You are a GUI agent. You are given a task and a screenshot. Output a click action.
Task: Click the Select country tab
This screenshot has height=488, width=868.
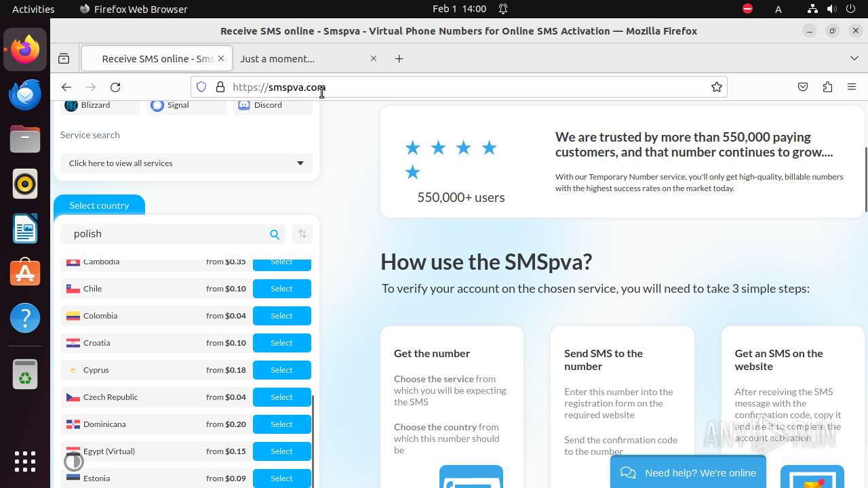[x=99, y=205]
